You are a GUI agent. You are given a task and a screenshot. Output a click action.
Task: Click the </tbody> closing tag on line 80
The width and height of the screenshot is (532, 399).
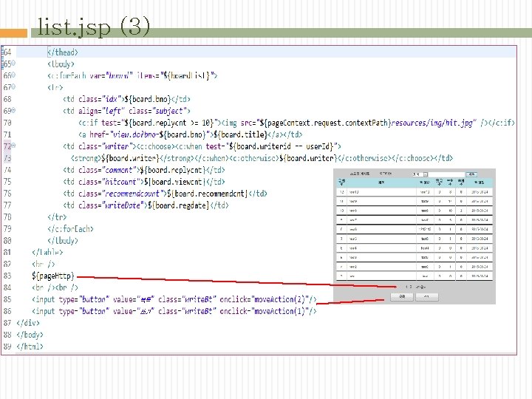click(63, 241)
